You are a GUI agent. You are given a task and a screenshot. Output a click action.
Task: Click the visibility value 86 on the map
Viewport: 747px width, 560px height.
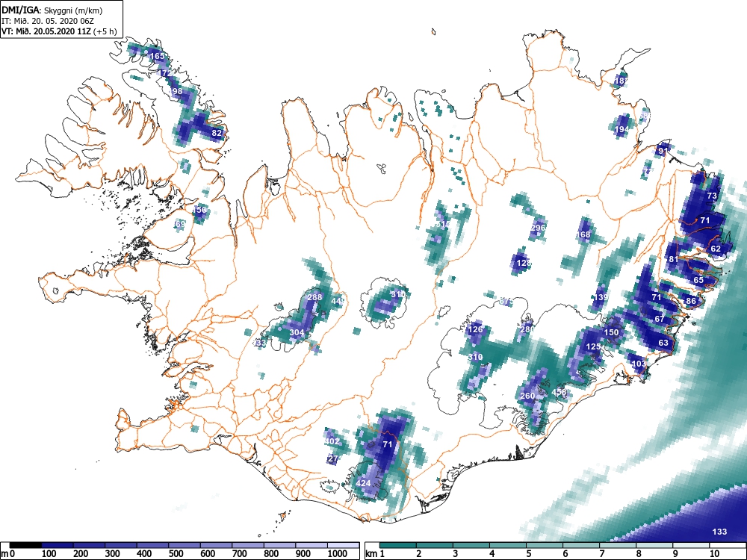(x=691, y=301)
